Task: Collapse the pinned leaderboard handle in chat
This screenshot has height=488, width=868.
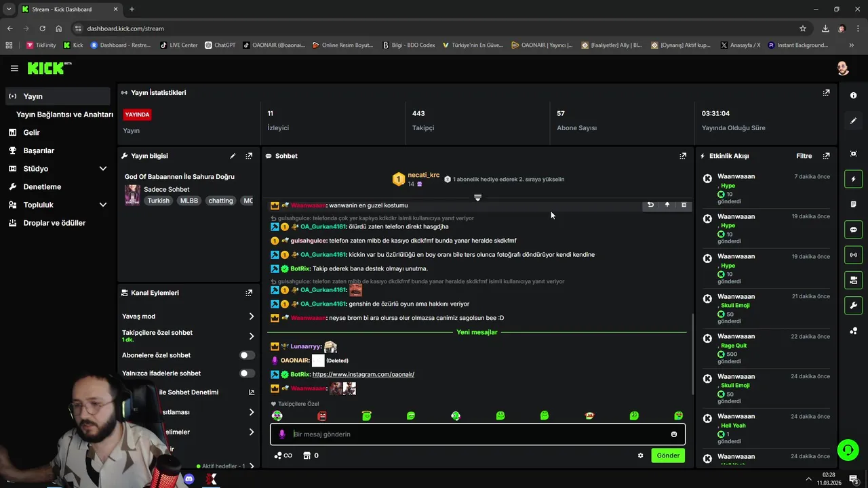Action: [478, 197]
